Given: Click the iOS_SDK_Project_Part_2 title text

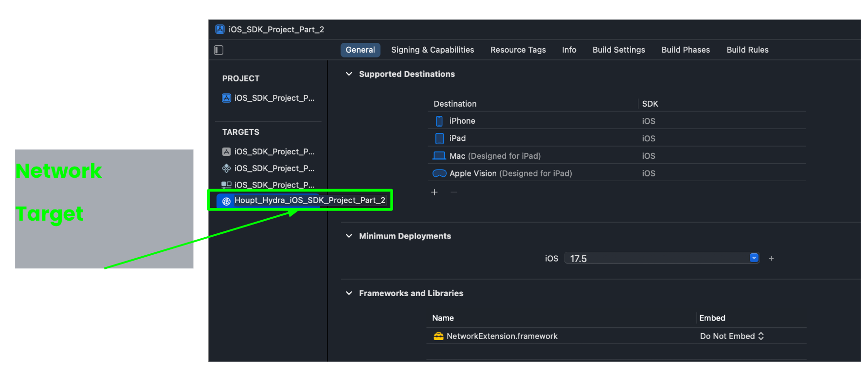Looking at the screenshot, I should (276, 29).
